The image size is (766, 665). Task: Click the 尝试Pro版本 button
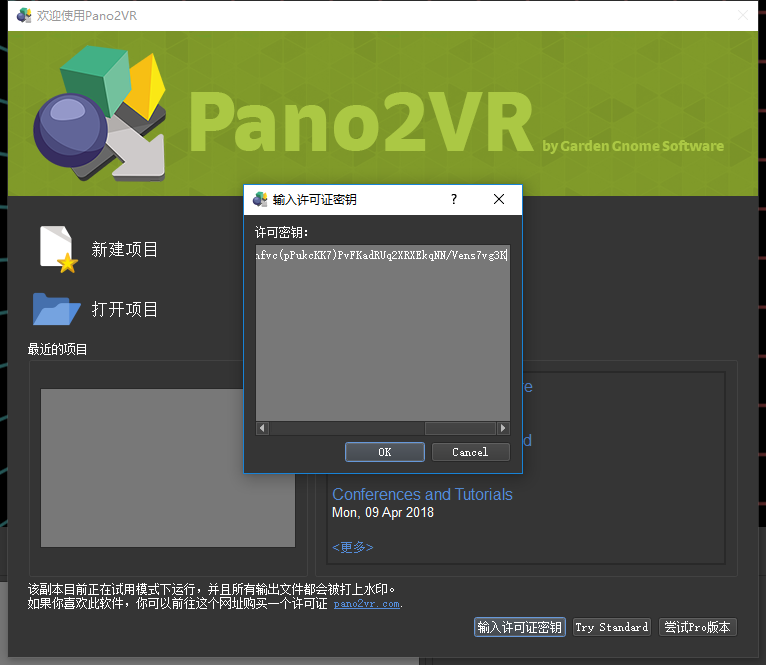coord(698,627)
